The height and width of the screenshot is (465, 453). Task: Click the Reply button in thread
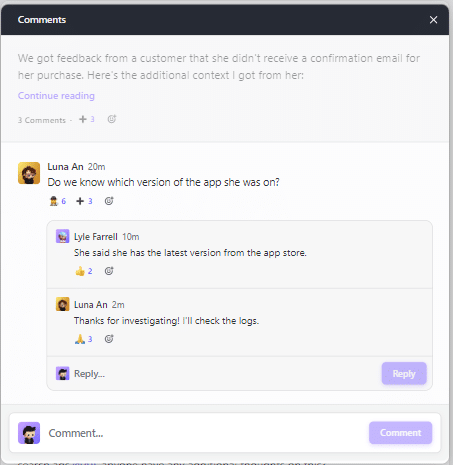tap(404, 373)
